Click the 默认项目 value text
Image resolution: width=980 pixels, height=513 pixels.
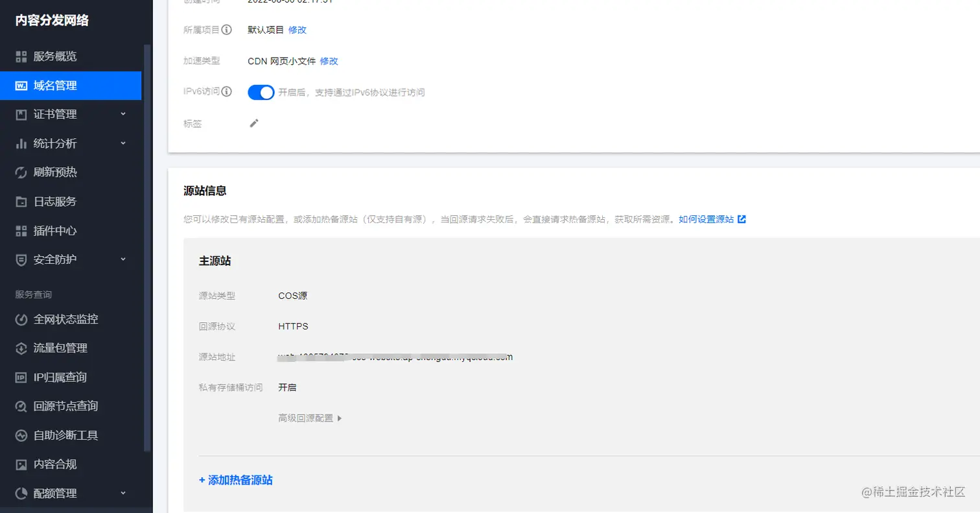click(266, 30)
